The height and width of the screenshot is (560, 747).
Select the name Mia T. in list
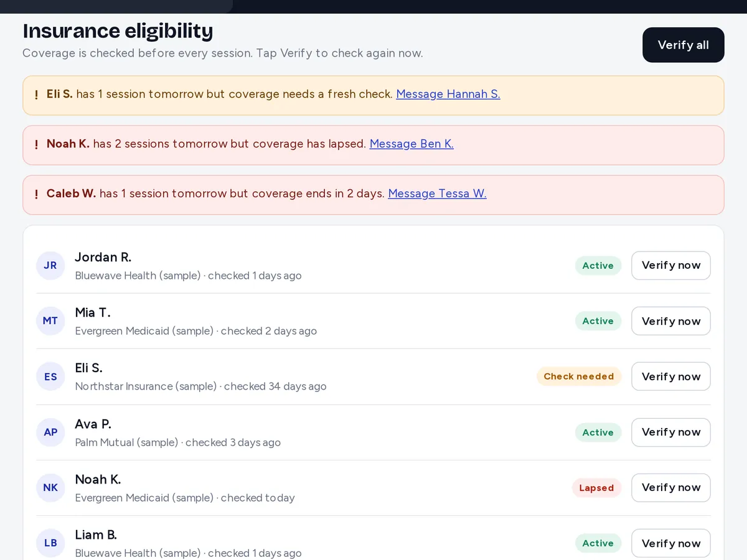(x=93, y=313)
